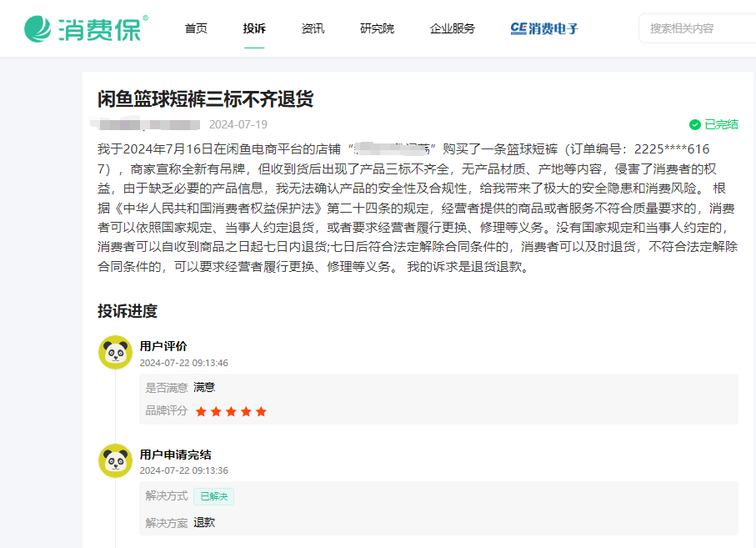The height and width of the screenshot is (548, 756).
Task: Click the 退款 resolution value
Action: click(204, 522)
